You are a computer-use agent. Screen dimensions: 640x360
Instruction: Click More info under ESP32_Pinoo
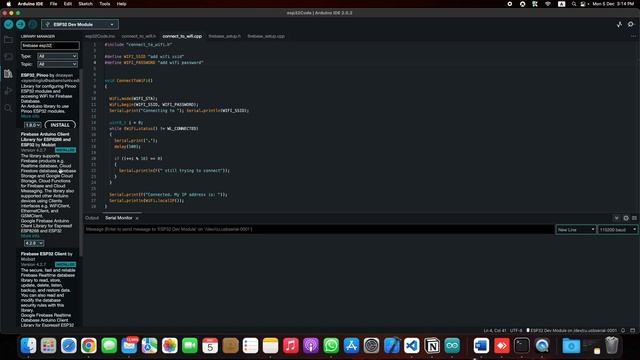[x=30, y=116]
